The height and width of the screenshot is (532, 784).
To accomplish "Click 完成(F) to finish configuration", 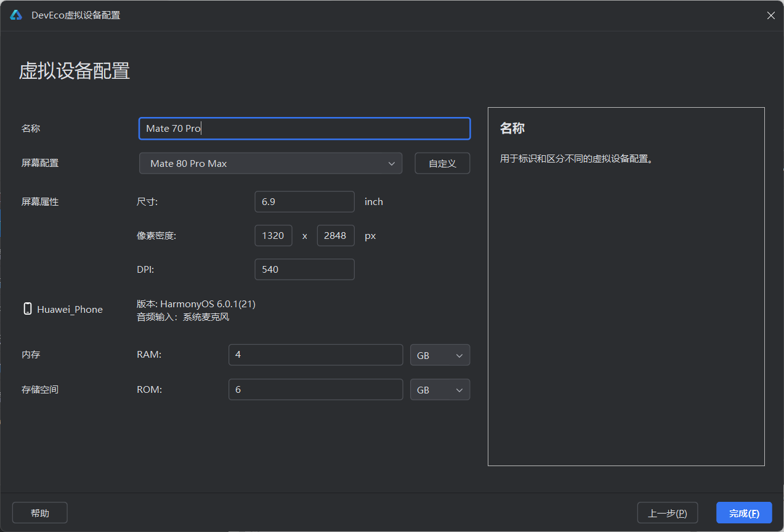I will pyautogui.click(x=744, y=513).
